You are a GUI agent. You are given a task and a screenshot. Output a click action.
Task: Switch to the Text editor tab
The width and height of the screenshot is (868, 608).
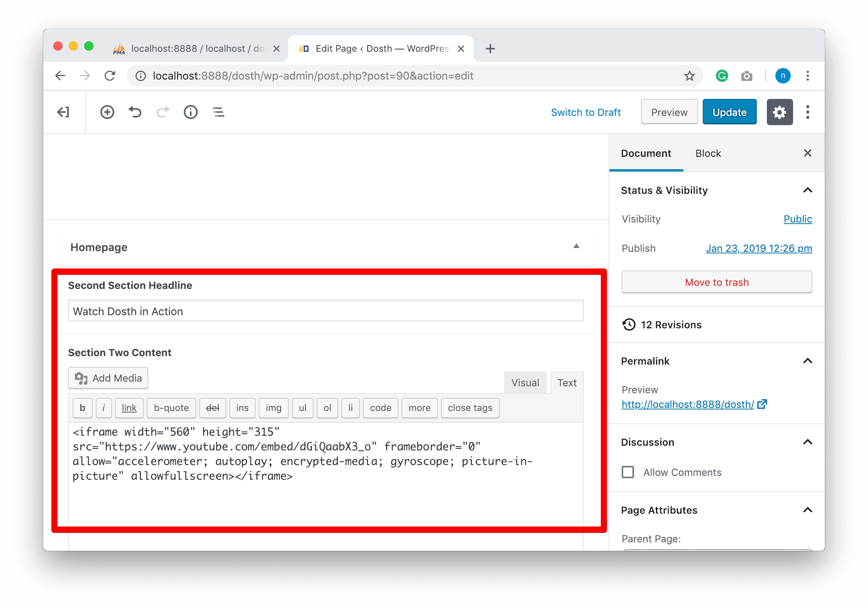click(567, 383)
